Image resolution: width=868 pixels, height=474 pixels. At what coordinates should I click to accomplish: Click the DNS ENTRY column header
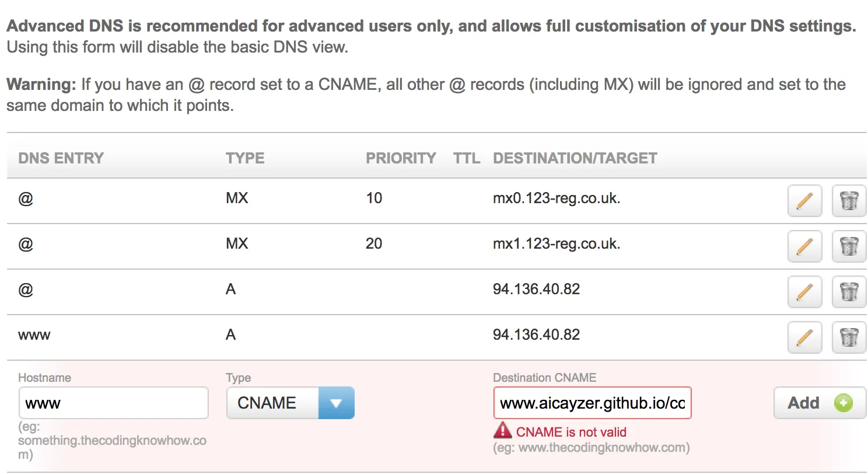click(61, 158)
